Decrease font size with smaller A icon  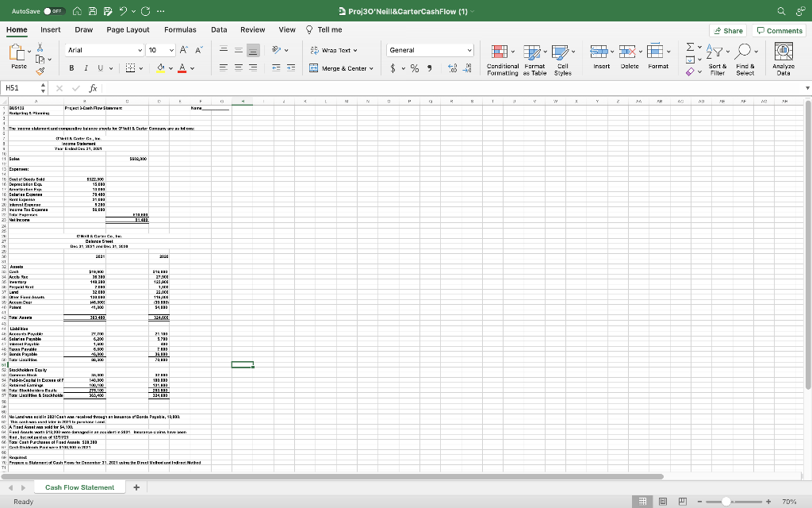point(199,50)
